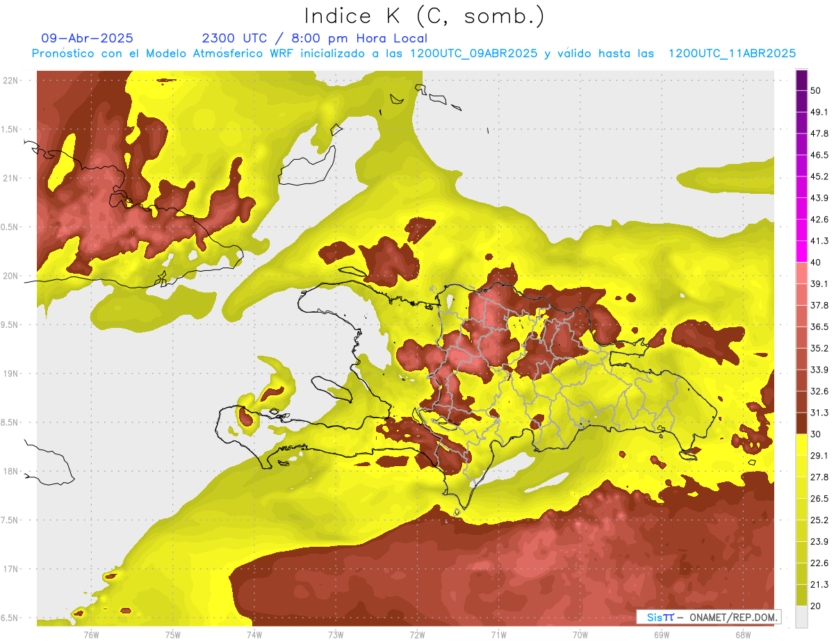Click the latitude label "17N"
Viewport: 834px width, 644px height.
pos(11,569)
